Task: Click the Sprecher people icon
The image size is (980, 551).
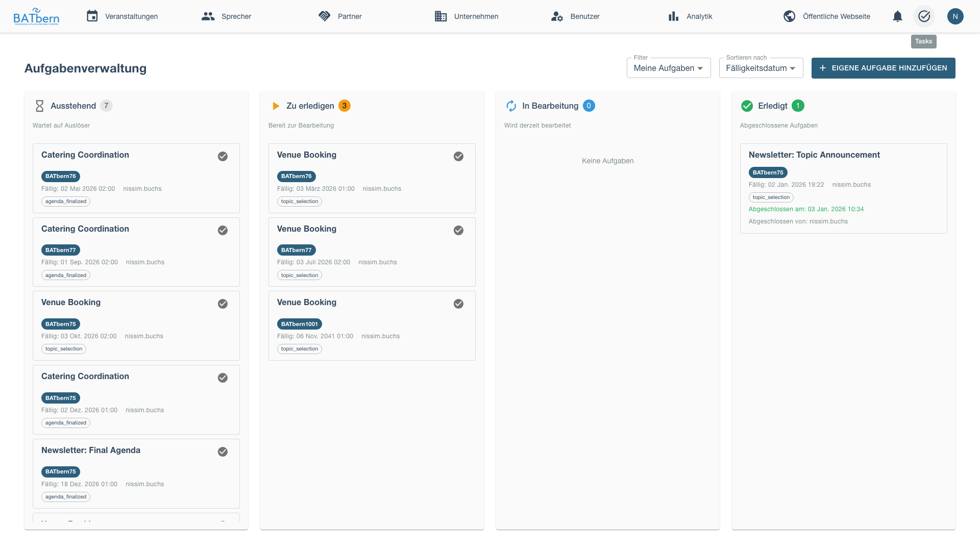Action: [x=208, y=16]
